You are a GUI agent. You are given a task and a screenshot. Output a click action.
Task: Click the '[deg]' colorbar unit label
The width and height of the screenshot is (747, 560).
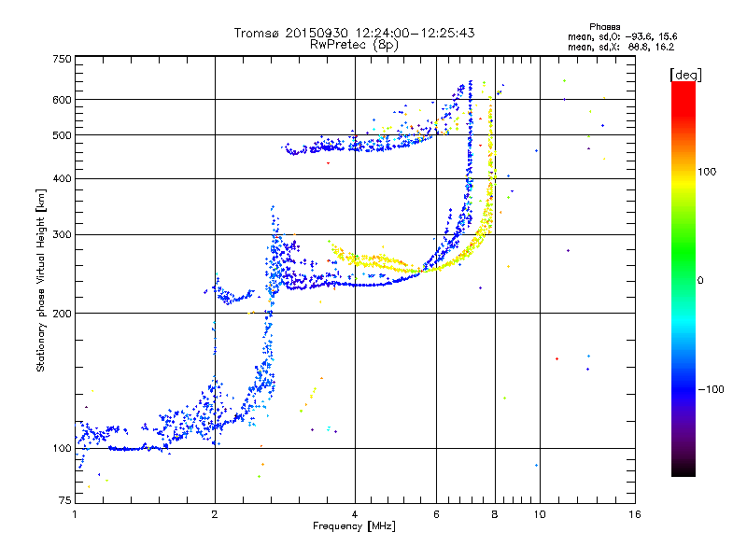tap(685, 75)
